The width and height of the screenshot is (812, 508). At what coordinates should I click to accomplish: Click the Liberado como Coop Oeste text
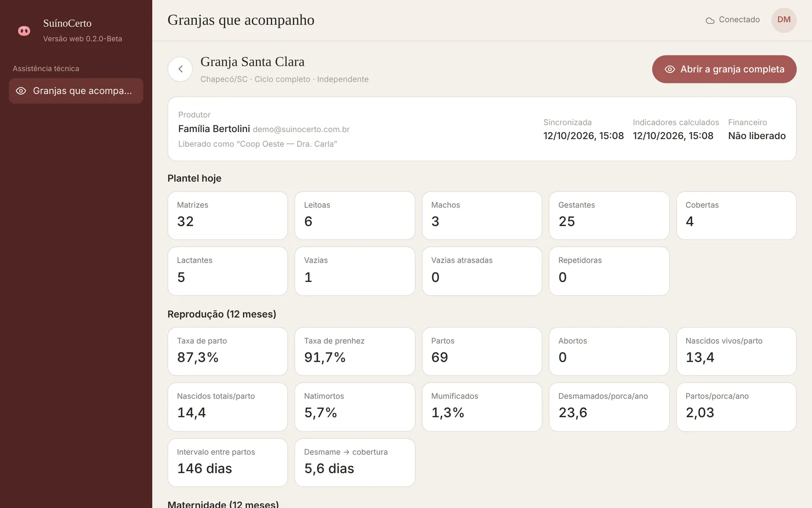(257, 144)
